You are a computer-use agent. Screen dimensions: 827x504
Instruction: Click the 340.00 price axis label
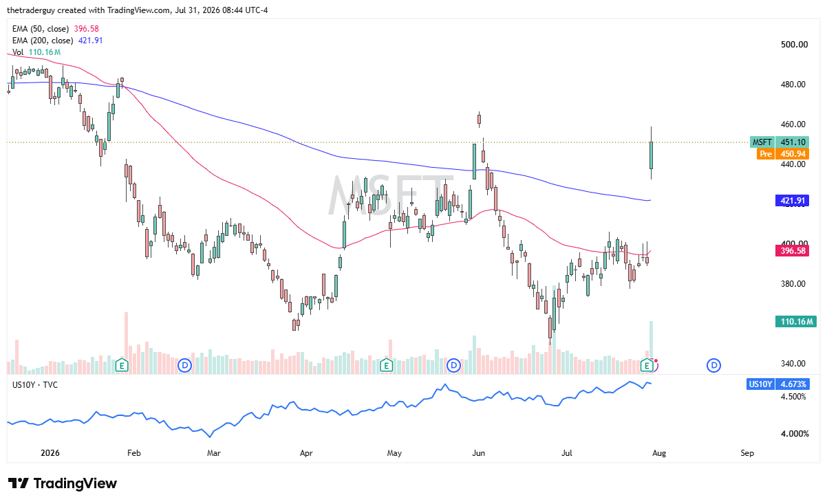click(x=793, y=364)
